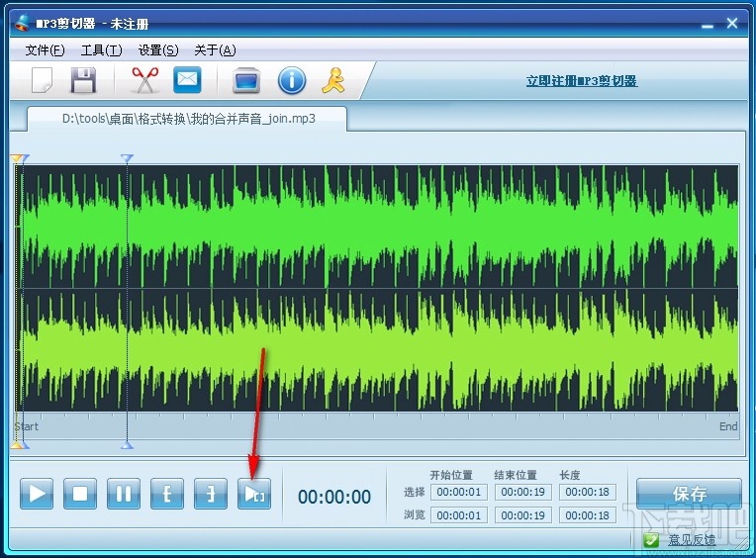Viewport: 756px width, 558px height.
Task: Minimize the MP3剪切器 window
Action: point(708,26)
